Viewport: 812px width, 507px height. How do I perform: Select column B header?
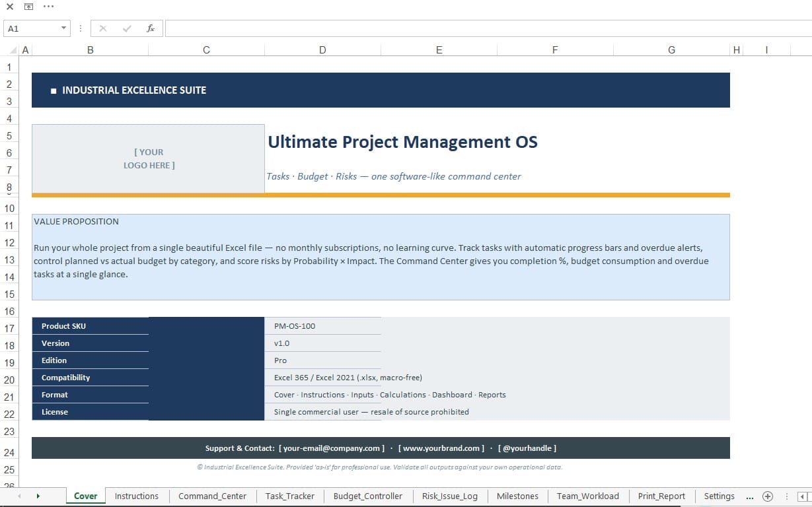[91, 50]
